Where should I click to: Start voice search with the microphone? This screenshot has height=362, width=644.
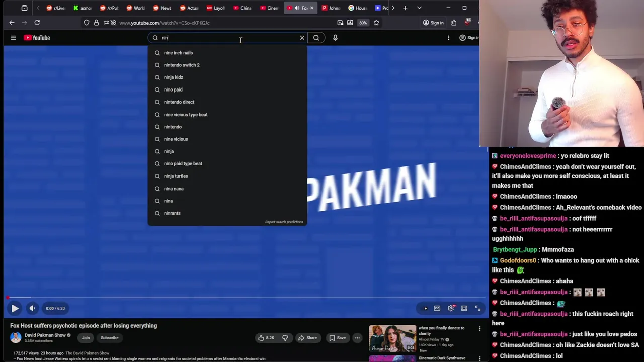[335, 38]
